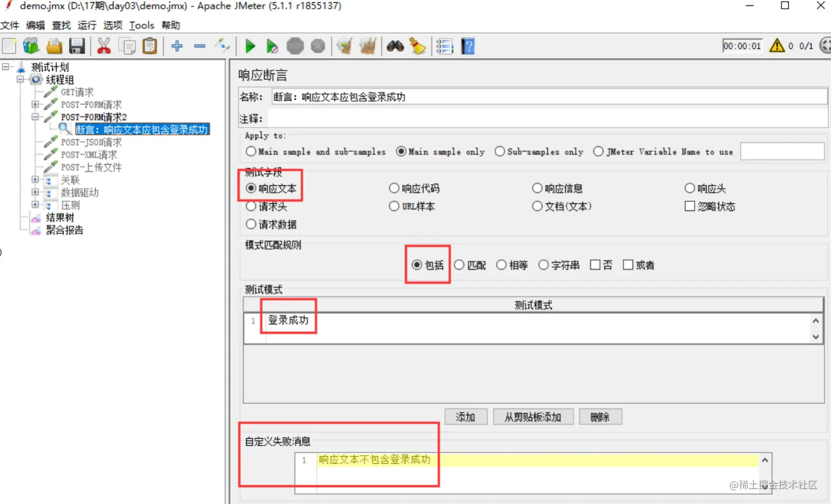The width and height of the screenshot is (831, 504).
Task: Click the 名称 input field
Action: tap(550, 97)
